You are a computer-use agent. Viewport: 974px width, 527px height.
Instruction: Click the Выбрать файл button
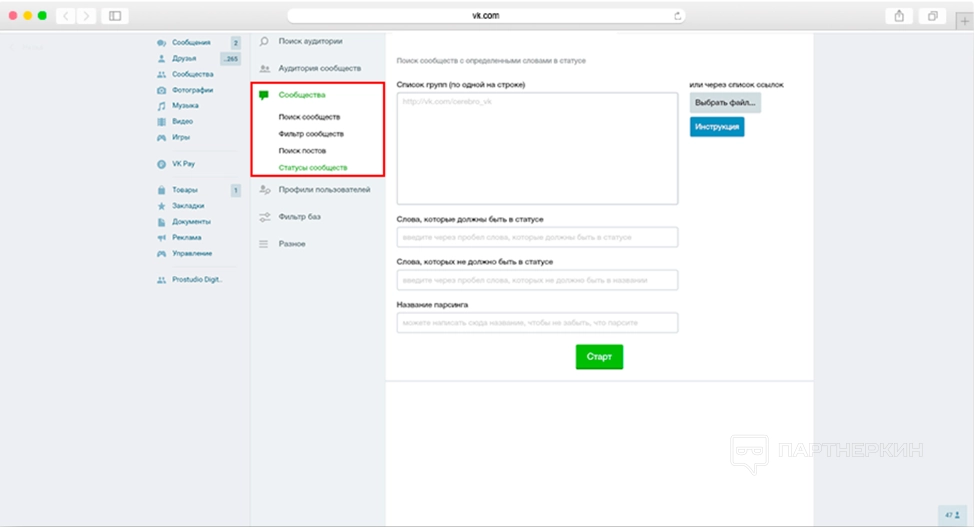point(725,103)
